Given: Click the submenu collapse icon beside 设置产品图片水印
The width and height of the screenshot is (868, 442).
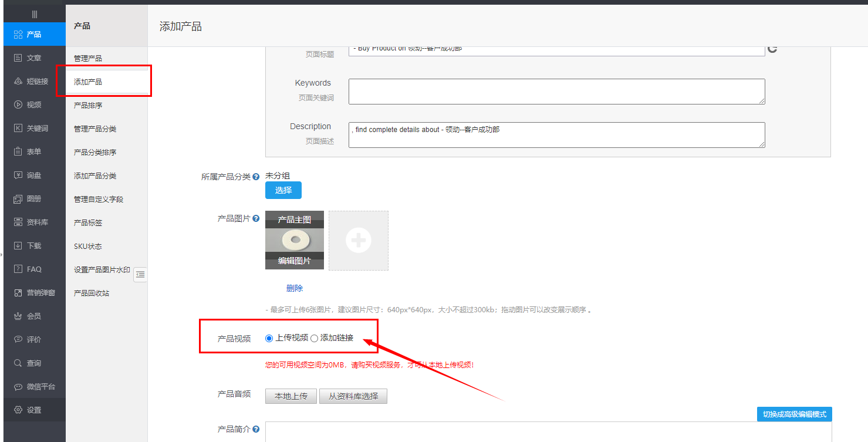Looking at the screenshot, I should tap(140, 274).
